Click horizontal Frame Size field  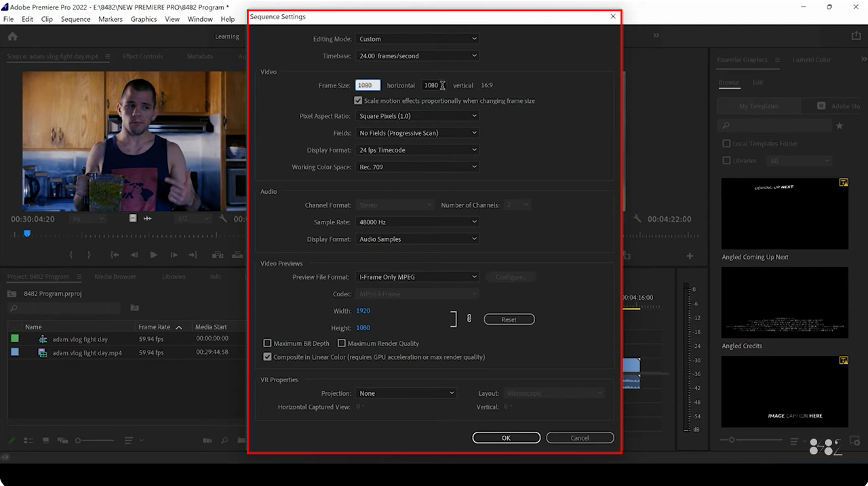point(368,85)
